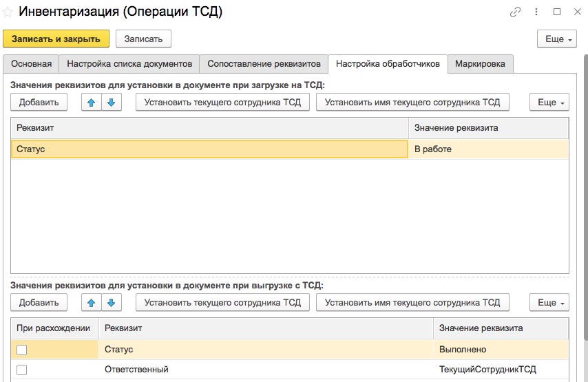Open the top Еще dropdown next to Записать
The width and height of the screenshot is (588, 382).
(x=557, y=39)
